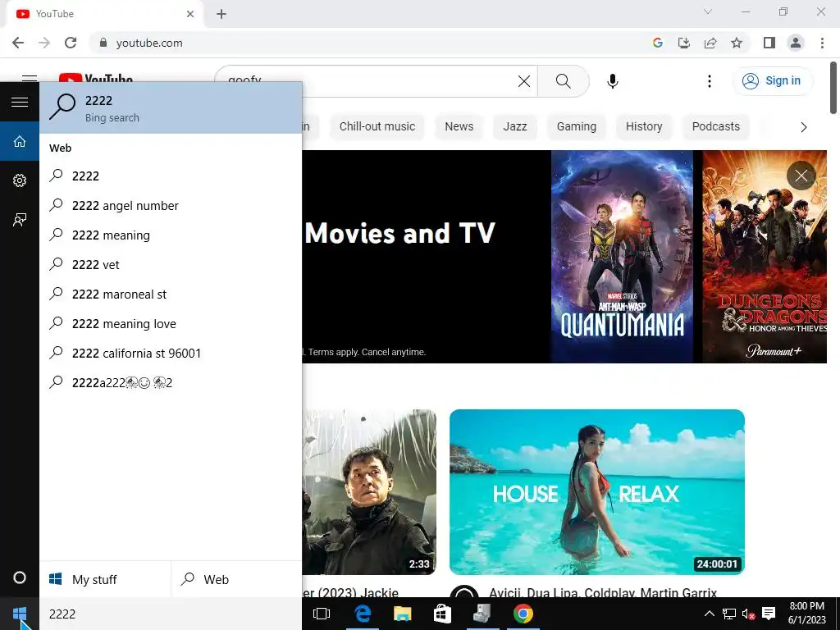This screenshot has height=630, width=840.
Task: Select the Podcasts chip
Action: (x=715, y=126)
